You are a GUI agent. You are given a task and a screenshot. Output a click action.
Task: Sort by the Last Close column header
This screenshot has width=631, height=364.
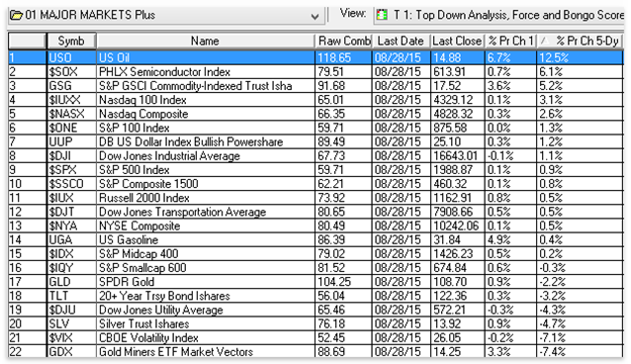click(x=458, y=41)
